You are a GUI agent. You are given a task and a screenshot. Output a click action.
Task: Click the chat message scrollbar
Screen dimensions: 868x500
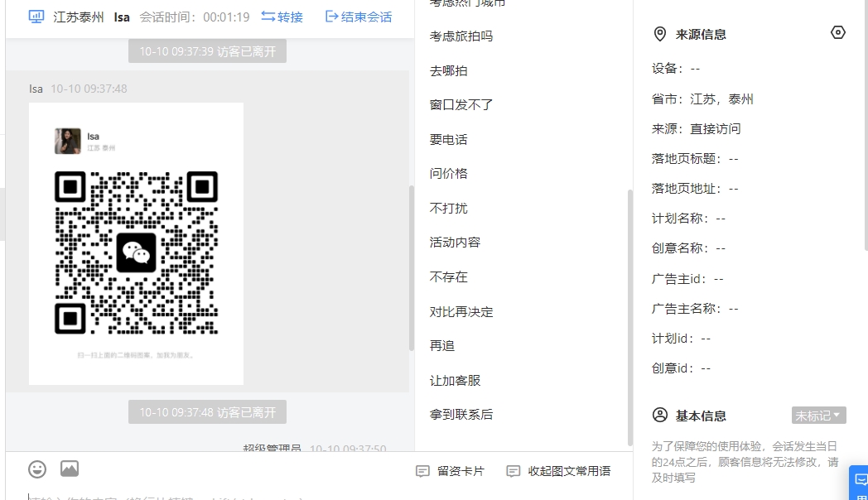pyautogui.click(x=412, y=267)
